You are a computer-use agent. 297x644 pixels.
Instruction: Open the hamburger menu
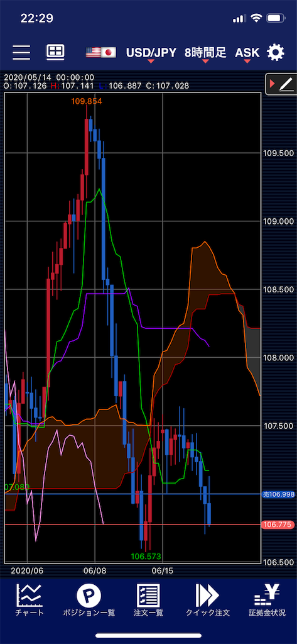pyautogui.click(x=21, y=52)
